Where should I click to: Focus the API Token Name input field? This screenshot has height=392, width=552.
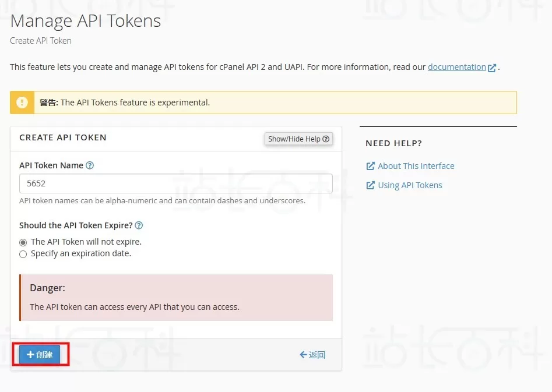click(175, 183)
